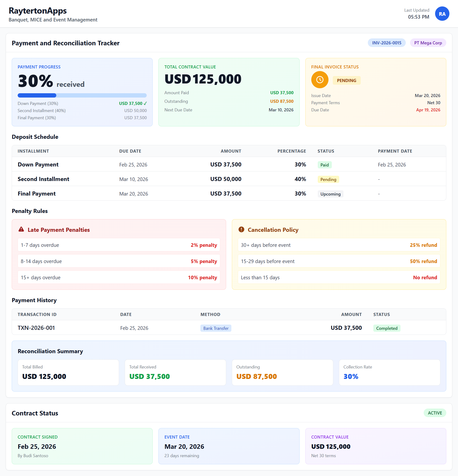Click the RA user avatar

click(442, 14)
